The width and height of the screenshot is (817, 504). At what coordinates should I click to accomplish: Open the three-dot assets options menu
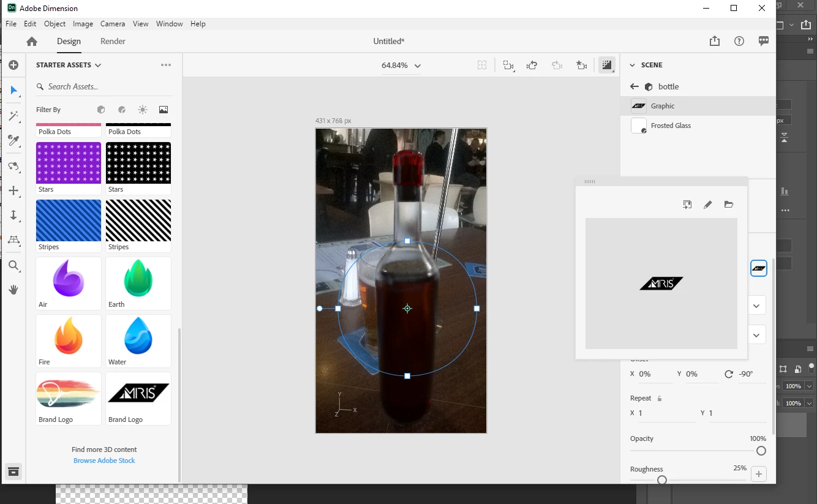coord(166,65)
